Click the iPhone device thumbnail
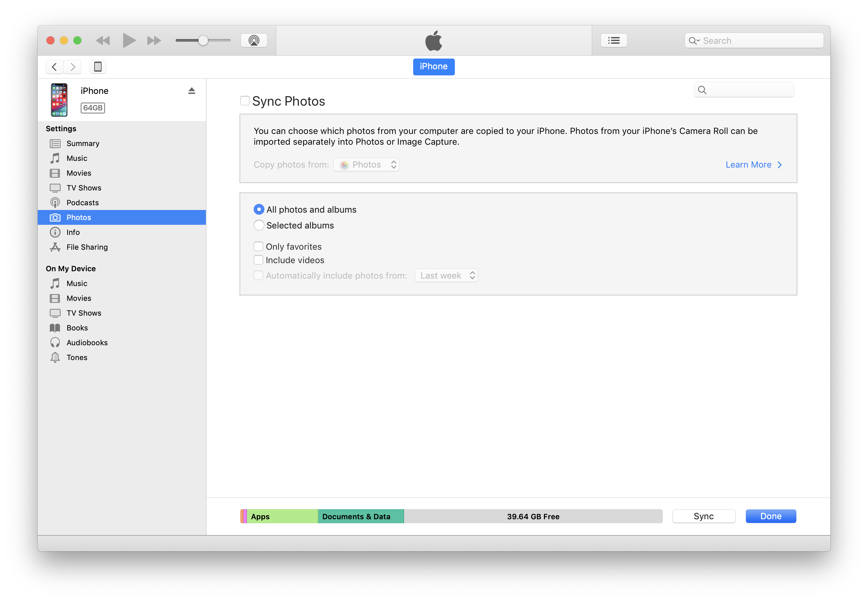 coord(59,100)
